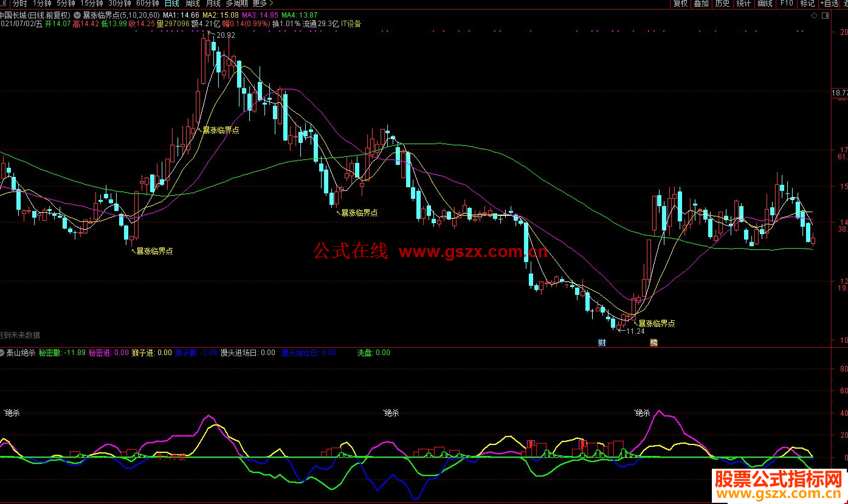Open the 分时 intraday view
The height and width of the screenshot is (504, 848).
pyautogui.click(x=19, y=4)
